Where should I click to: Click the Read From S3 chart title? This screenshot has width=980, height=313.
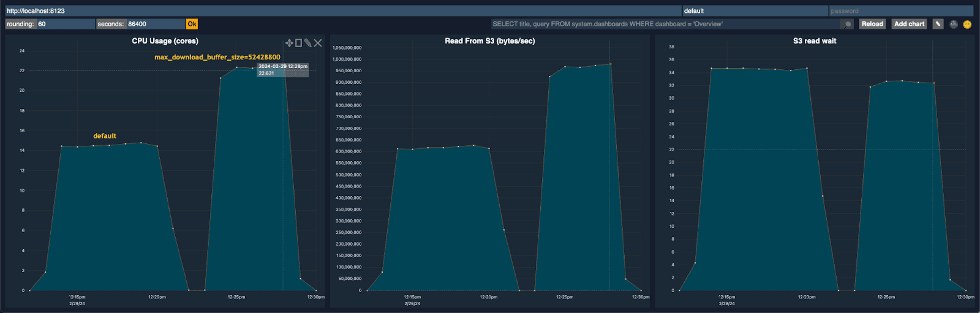(x=489, y=41)
